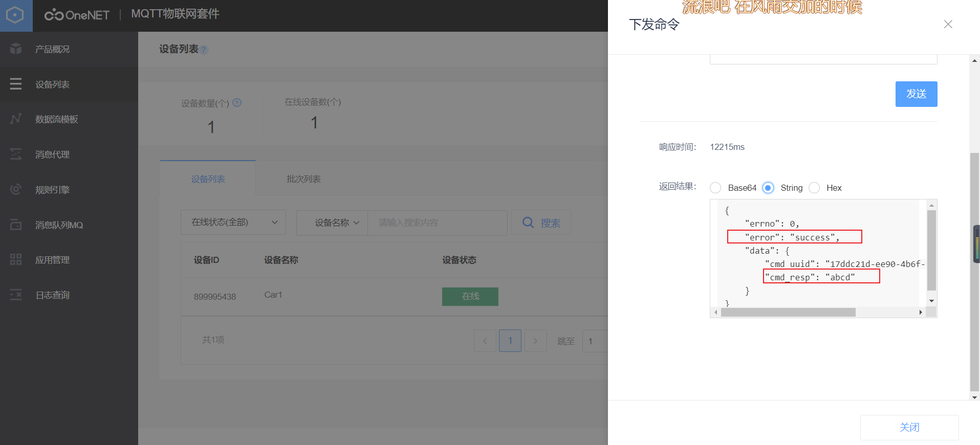Click the 跳至 page number field
Screen dimensions: 980x445
click(595, 341)
